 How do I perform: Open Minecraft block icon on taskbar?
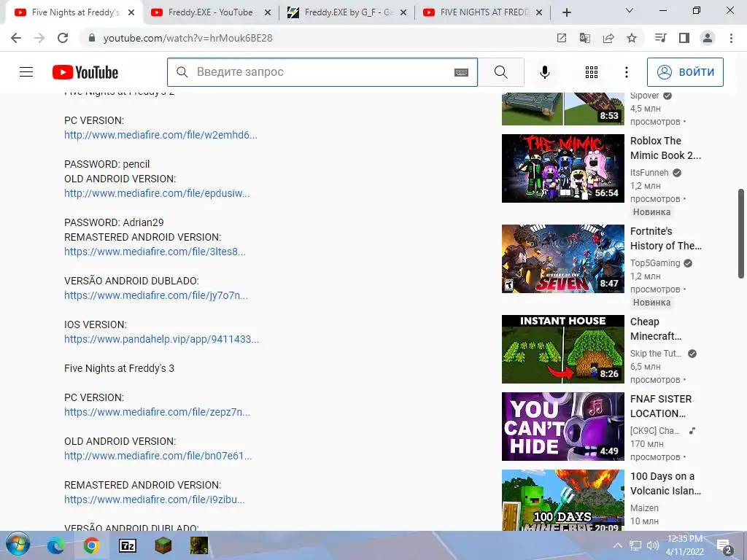tap(163, 545)
